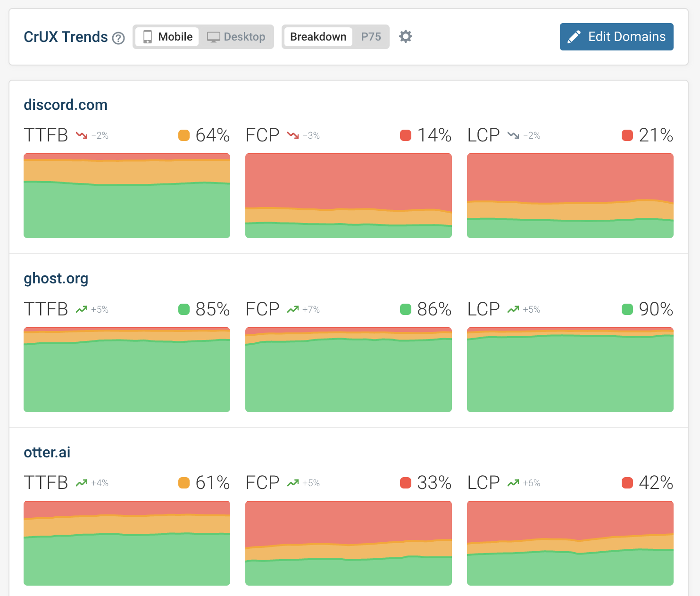Click the -3% change on discord.com FCP
Image resolution: width=700 pixels, height=596 pixels.
(311, 136)
